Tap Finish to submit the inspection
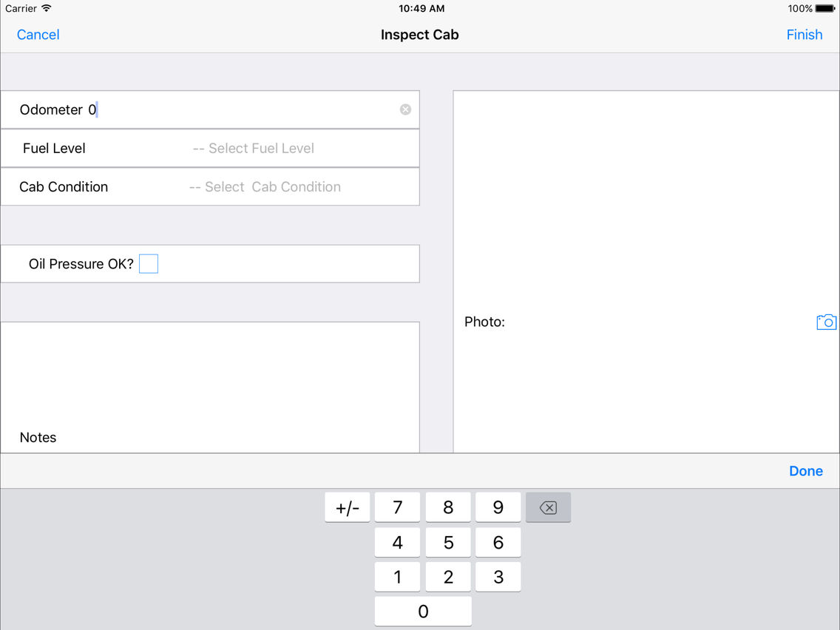Screen dimensions: 840x630 tap(805, 34)
